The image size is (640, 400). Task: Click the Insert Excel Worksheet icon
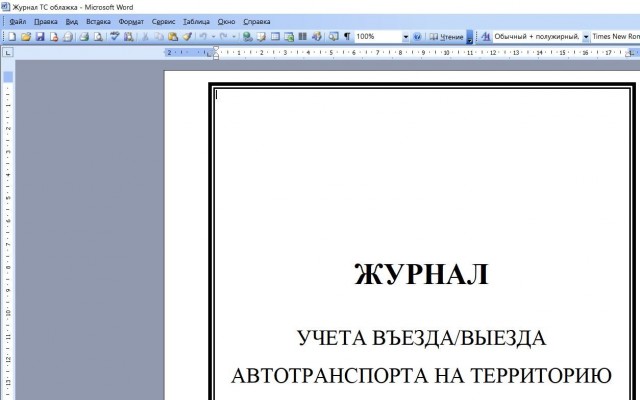pyautogui.click(x=289, y=37)
